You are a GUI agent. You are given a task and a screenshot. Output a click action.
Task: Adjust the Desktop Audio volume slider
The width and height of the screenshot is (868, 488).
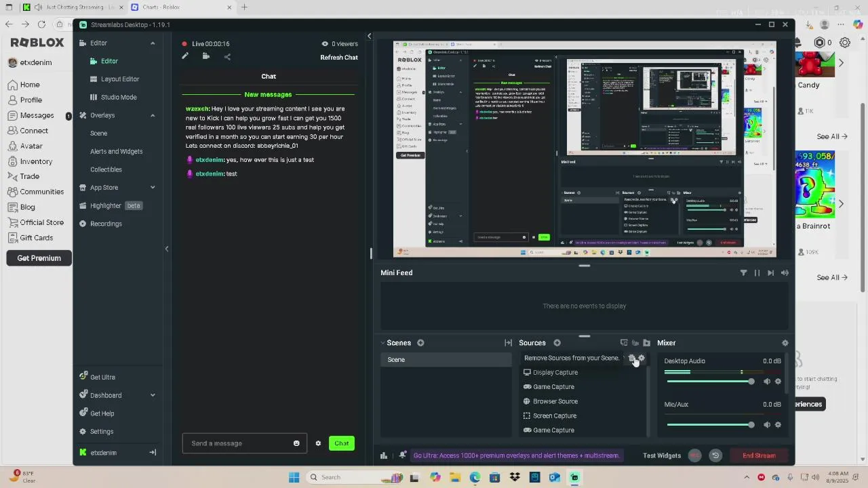coord(711,382)
